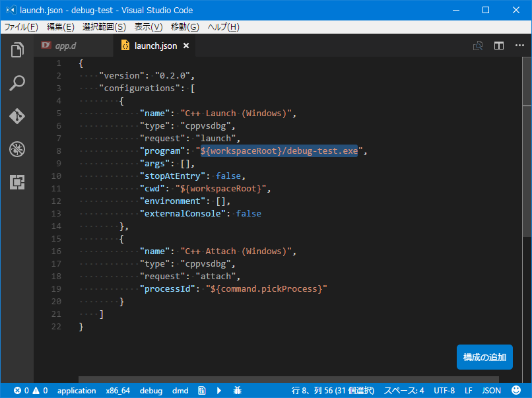Click the warnings count icon in status bar
This screenshot has width=532, height=398.
(x=36, y=391)
